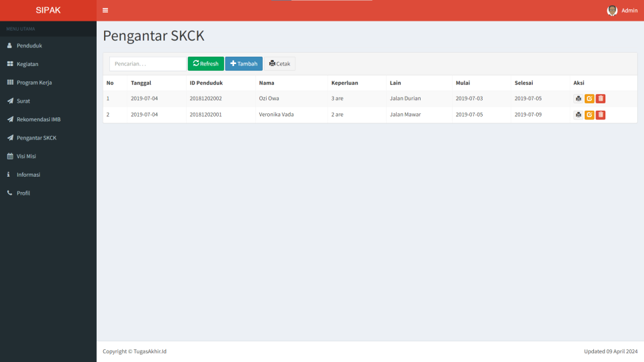Click the SIPAK logo link

[48, 10]
